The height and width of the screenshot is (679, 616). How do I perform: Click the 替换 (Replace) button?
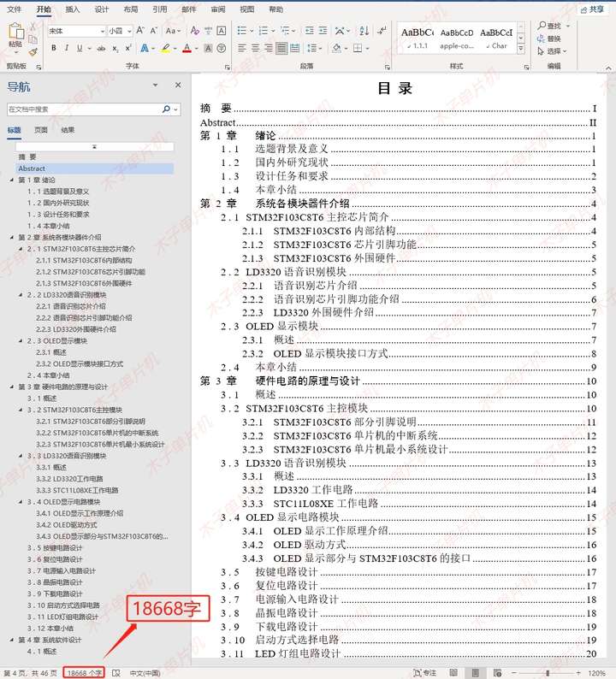pos(549,38)
